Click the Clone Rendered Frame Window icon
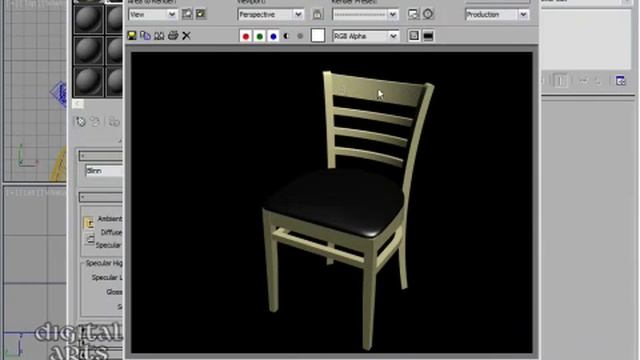Image resolution: width=640 pixels, height=360 pixels. [159, 36]
